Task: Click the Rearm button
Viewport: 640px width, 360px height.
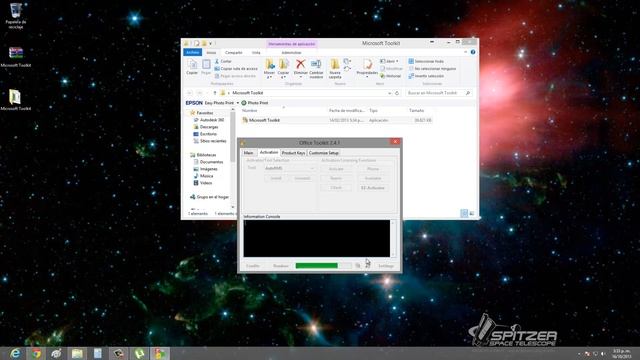Action: [336, 178]
